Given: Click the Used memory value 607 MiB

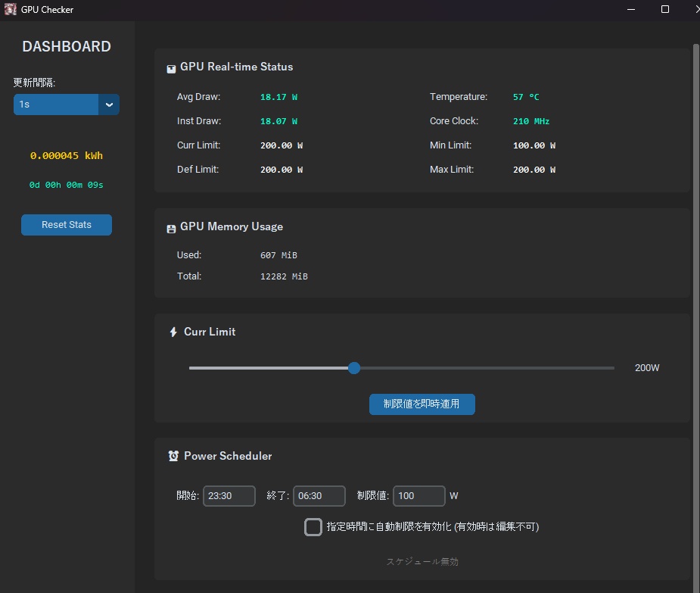Looking at the screenshot, I should coord(278,255).
